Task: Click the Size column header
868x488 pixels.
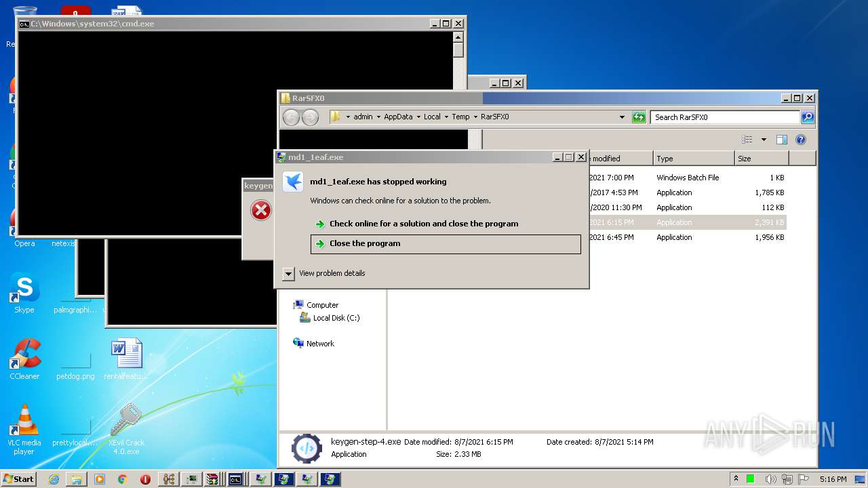Action: pyautogui.click(x=762, y=159)
